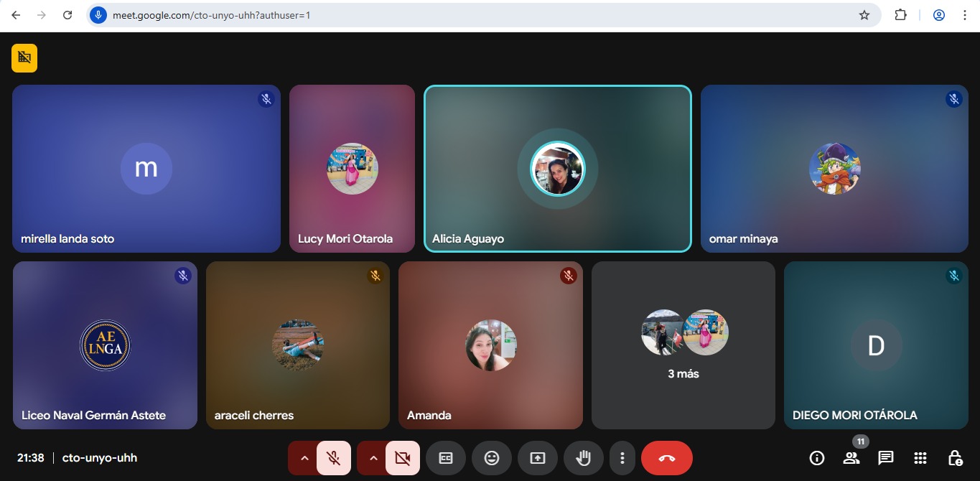Open the emoji reactions panel

point(492,458)
